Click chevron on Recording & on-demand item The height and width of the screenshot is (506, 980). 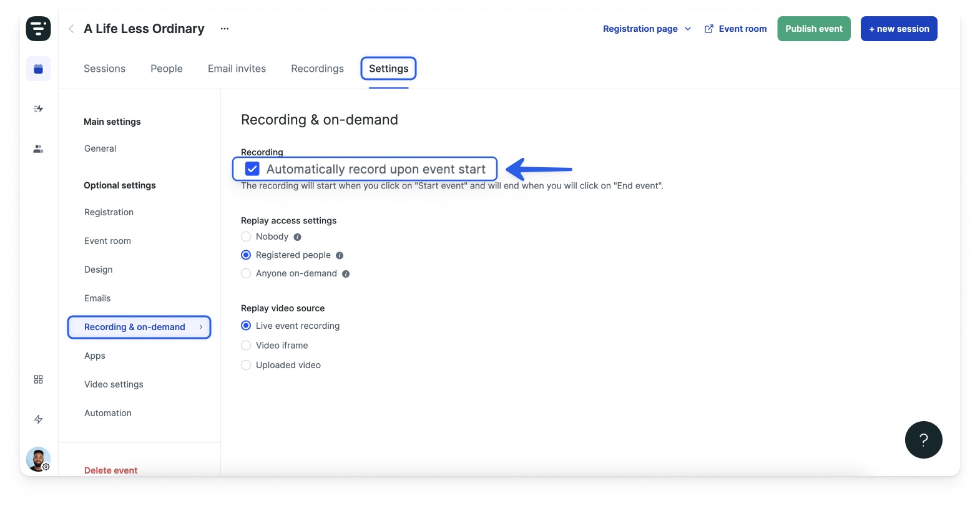(x=201, y=327)
